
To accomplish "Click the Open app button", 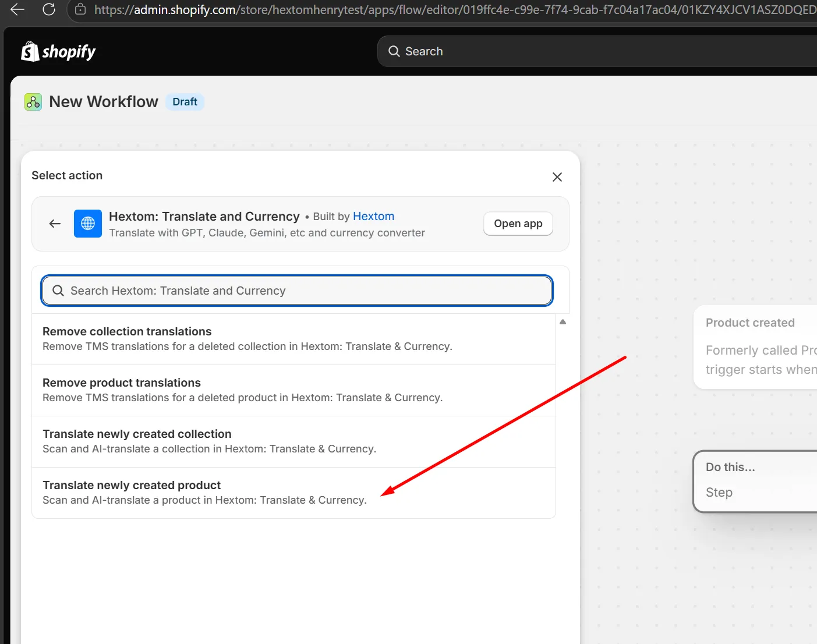I will tap(518, 224).
